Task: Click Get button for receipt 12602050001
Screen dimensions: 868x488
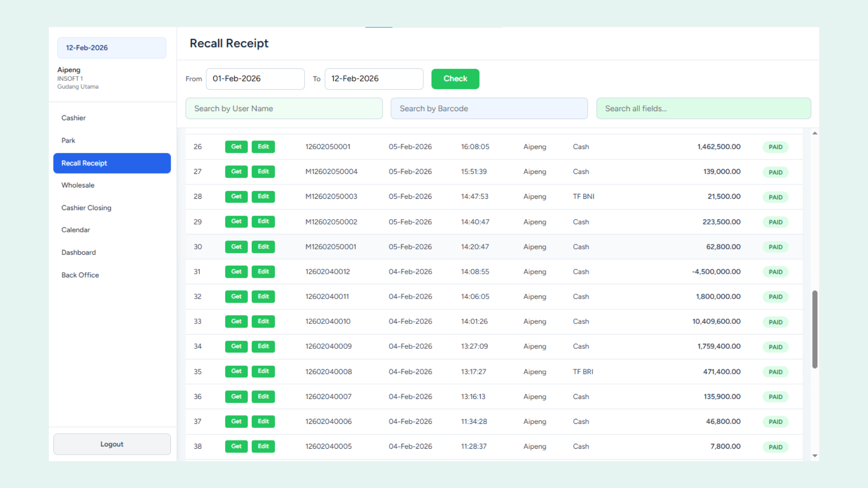Action: coord(236,147)
